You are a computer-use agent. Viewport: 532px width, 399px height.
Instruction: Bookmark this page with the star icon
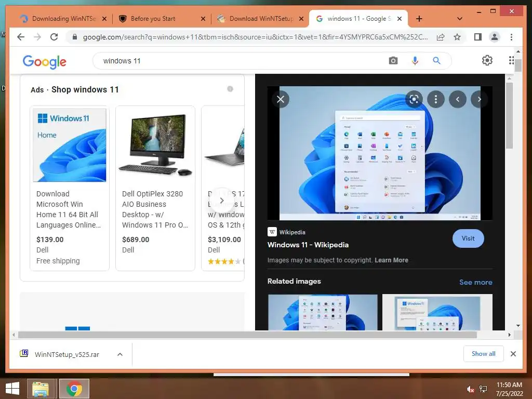tap(457, 37)
